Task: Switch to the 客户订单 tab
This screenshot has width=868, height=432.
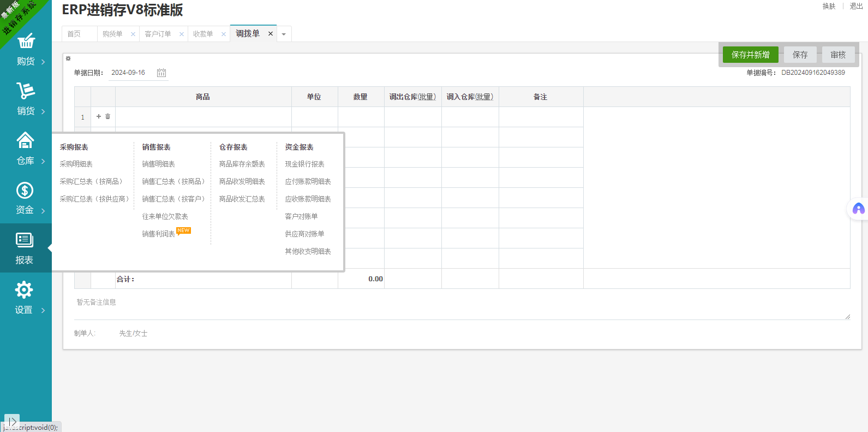Action: tap(158, 34)
